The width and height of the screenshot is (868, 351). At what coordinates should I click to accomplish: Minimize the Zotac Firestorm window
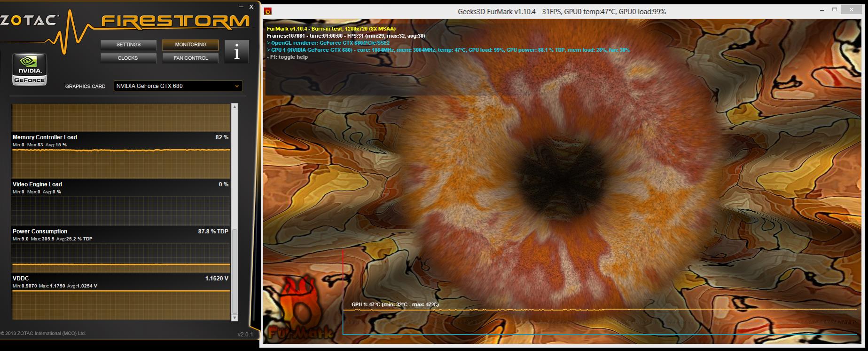(242, 7)
